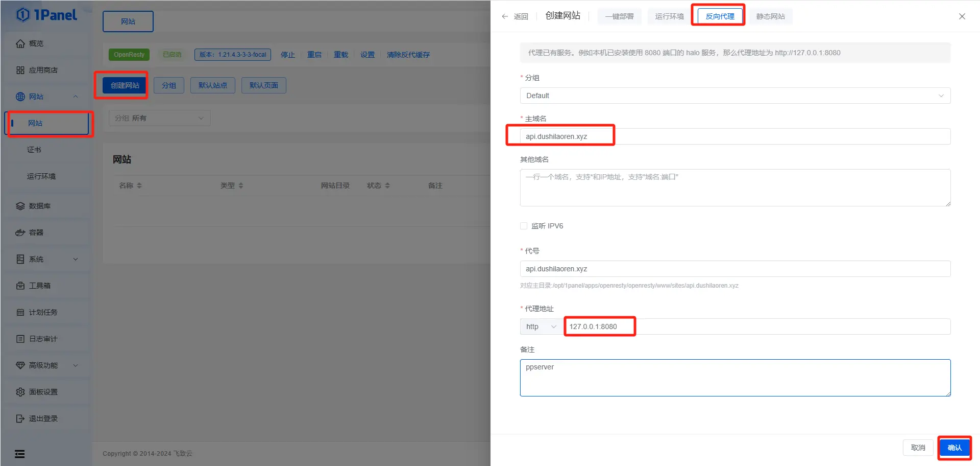Click the 停止 OpenResty link
The image size is (980, 466).
point(288,55)
